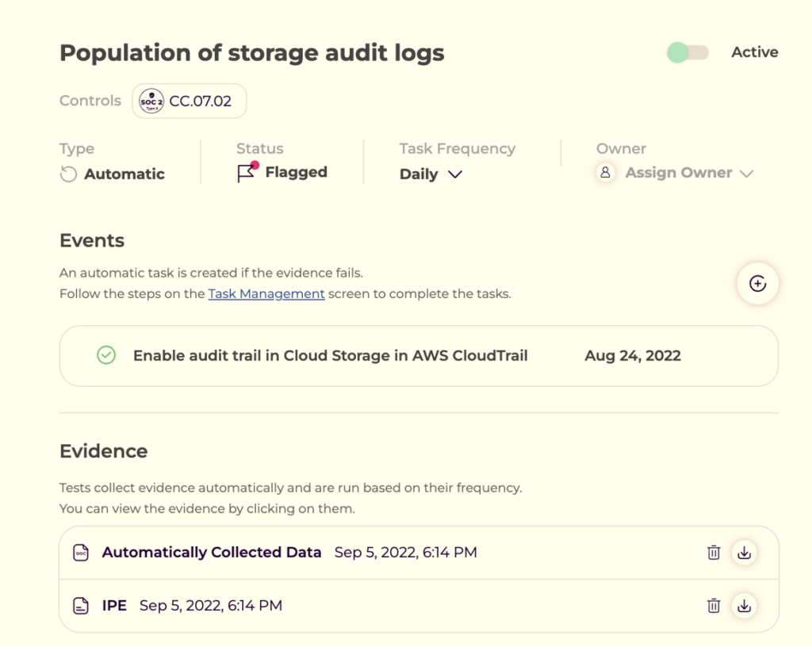Open the Daily task frequency dropdown
The width and height of the screenshot is (812, 647).
point(431,174)
